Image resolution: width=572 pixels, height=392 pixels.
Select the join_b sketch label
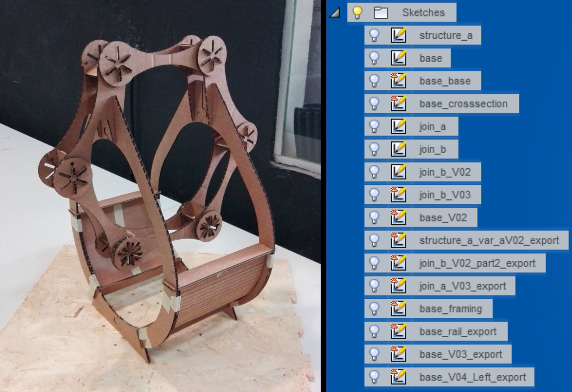433,149
